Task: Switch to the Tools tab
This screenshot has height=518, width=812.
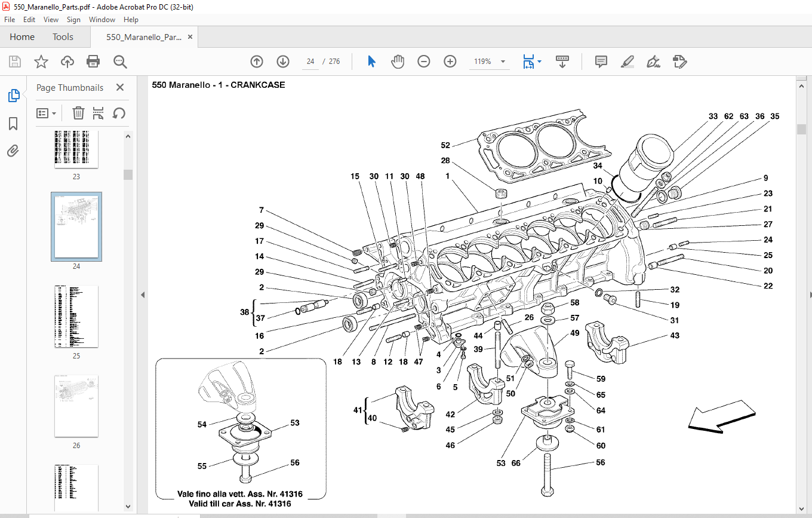Action: (63, 37)
